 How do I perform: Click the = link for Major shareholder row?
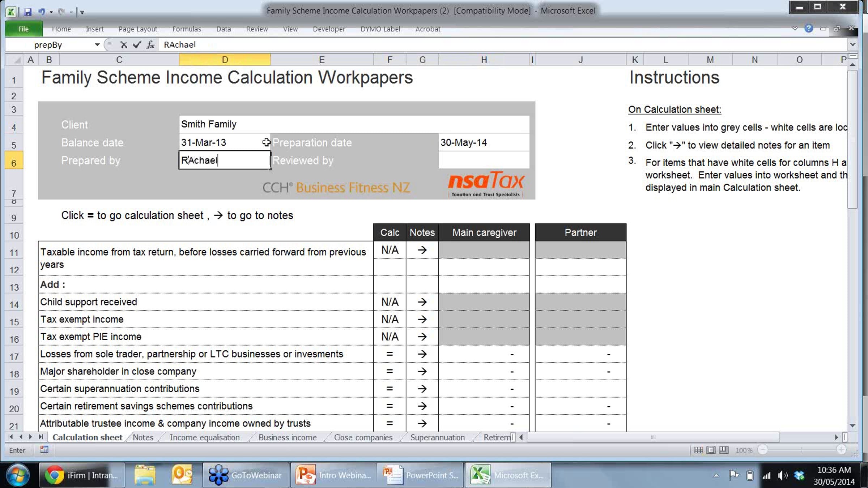coord(390,371)
